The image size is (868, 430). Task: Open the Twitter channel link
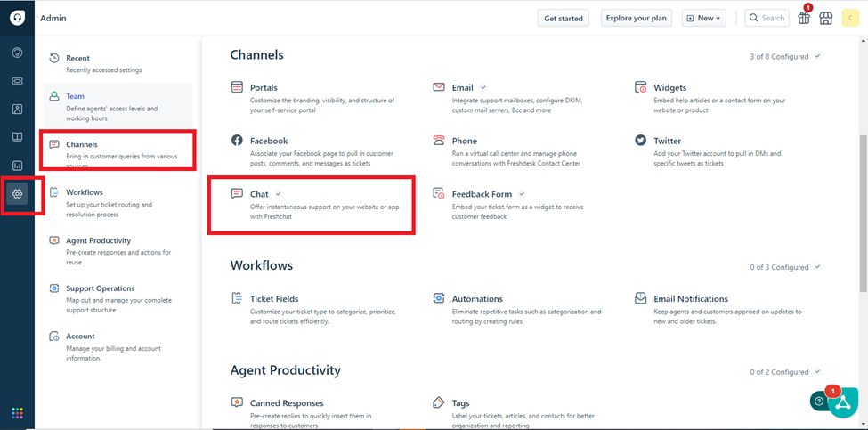point(667,141)
